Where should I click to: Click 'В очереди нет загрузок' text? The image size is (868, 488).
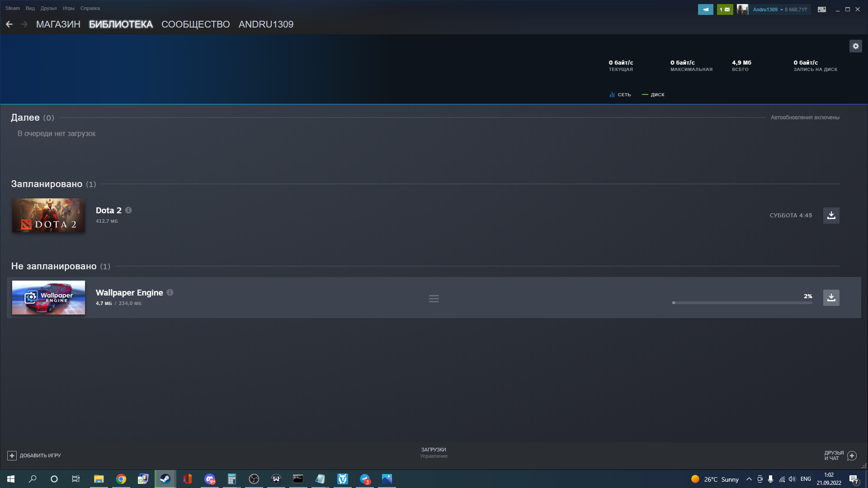point(57,134)
